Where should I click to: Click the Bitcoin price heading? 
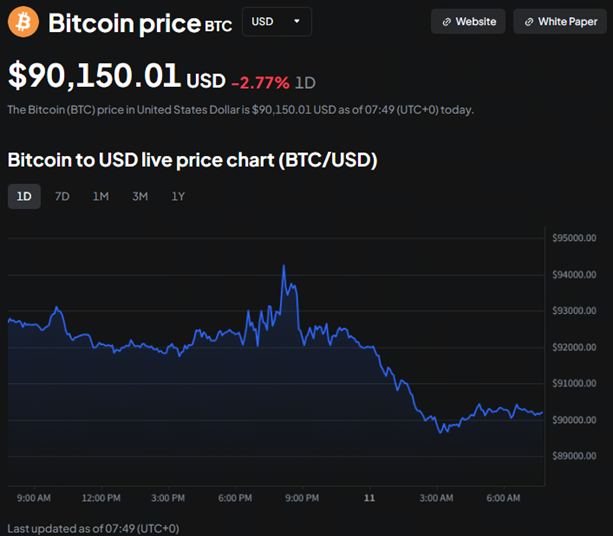pos(124,22)
